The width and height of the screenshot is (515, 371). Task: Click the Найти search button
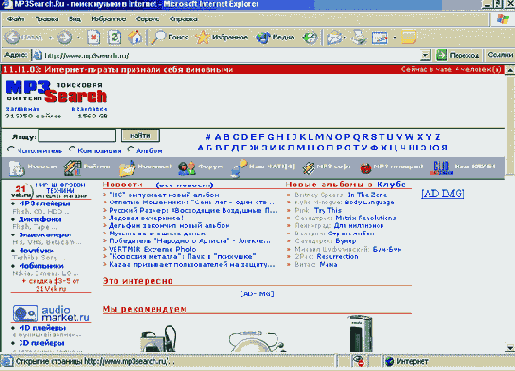140,136
